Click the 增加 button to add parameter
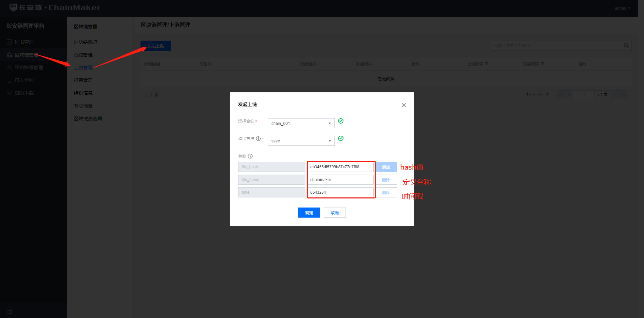Viewport: 644px width, 318px height. tap(386, 167)
